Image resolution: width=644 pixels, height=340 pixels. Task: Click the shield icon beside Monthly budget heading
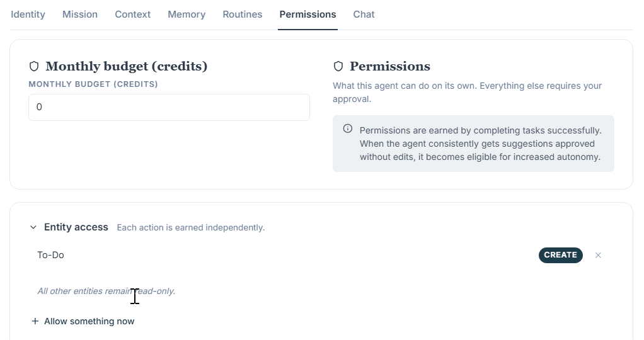pyautogui.click(x=34, y=66)
